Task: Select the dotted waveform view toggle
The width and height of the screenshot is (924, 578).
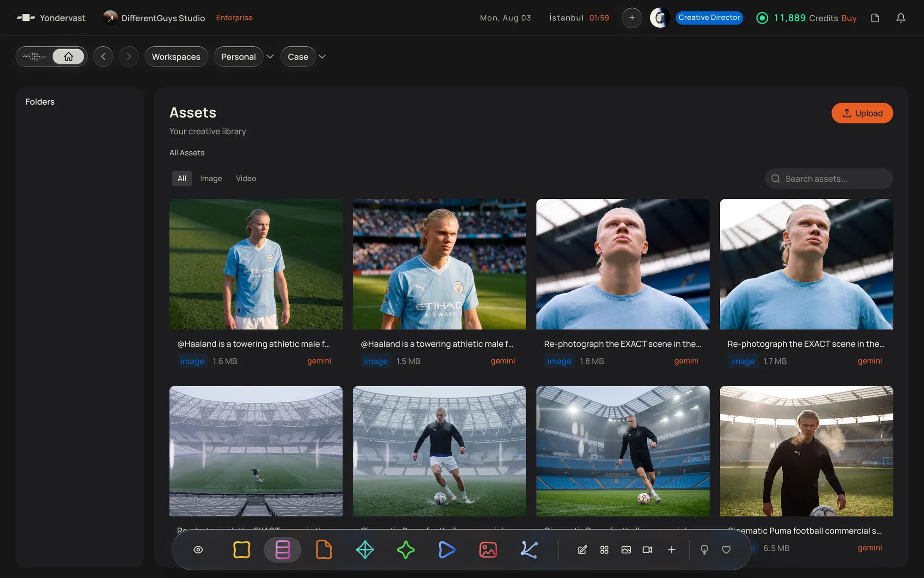Action: [35, 56]
